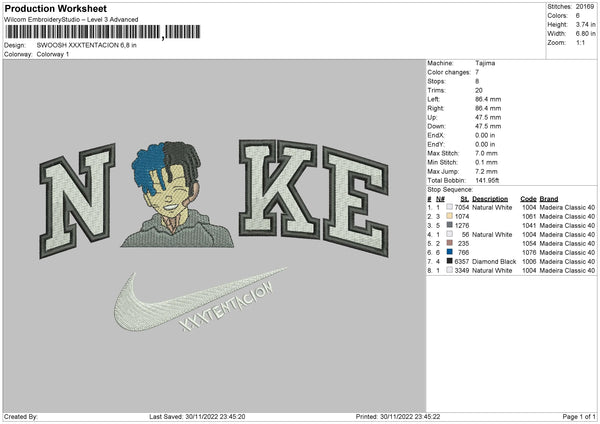Select the Diamond Black description
This screenshot has height=424, width=600.
(x=494, y=261)
